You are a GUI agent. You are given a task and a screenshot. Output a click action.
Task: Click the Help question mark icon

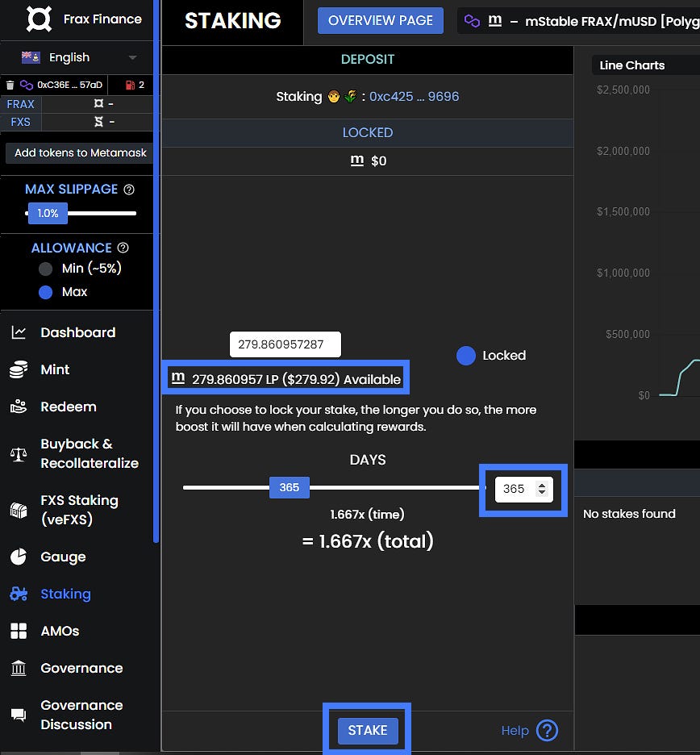click(548, 731)
